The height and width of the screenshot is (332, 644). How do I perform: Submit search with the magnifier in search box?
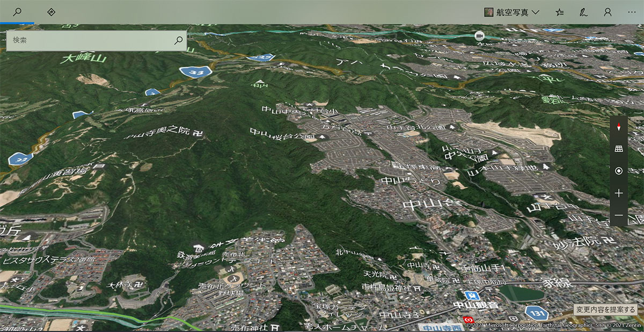click(x=179, y=40)
